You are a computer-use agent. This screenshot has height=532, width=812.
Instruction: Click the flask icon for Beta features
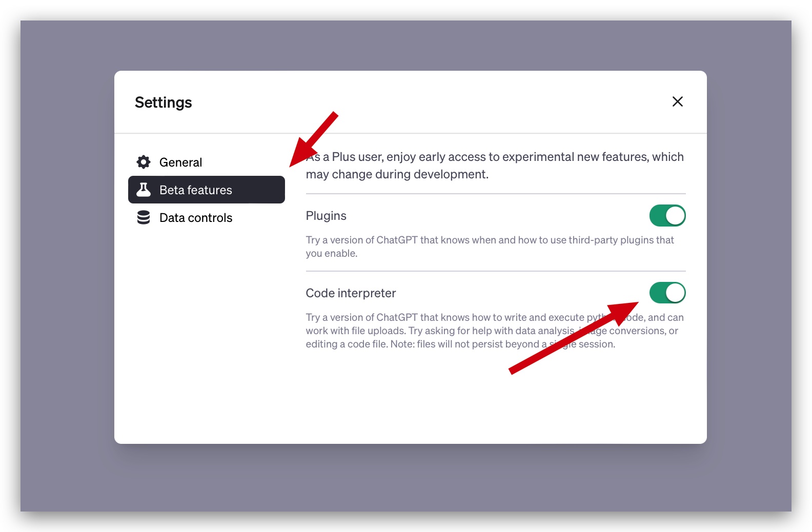tap(144, 190)
